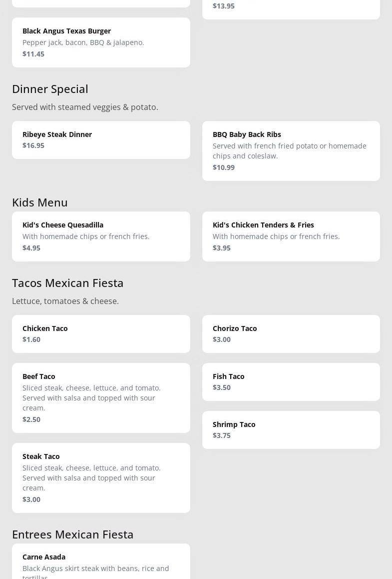Image resolution: width=392 pixels, height=579 pixels.
Task: Choose the Fish Taco item
Action: (291, 381)
